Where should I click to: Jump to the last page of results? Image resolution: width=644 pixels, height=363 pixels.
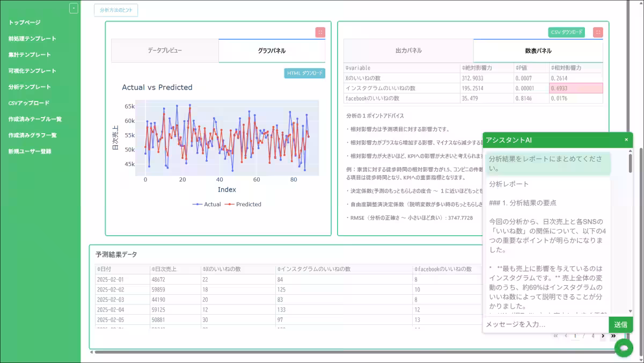pyautogui.click(x=613, y=336)
